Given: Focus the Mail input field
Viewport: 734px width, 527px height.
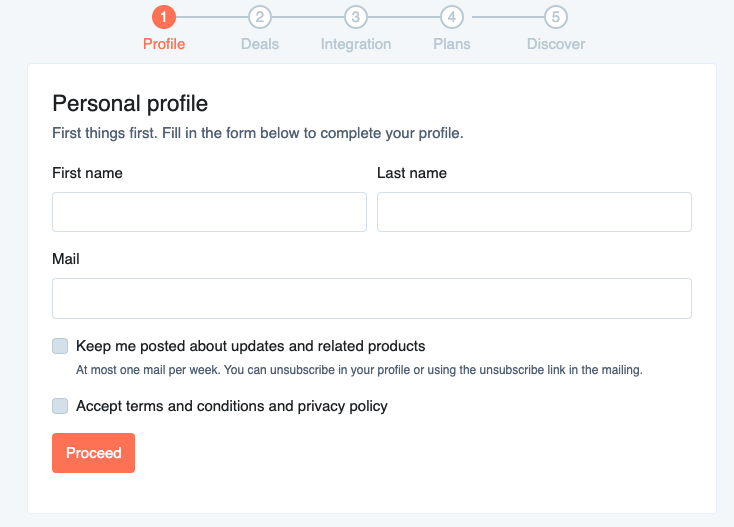Looking at the screenshot, I should pos(372,298).
